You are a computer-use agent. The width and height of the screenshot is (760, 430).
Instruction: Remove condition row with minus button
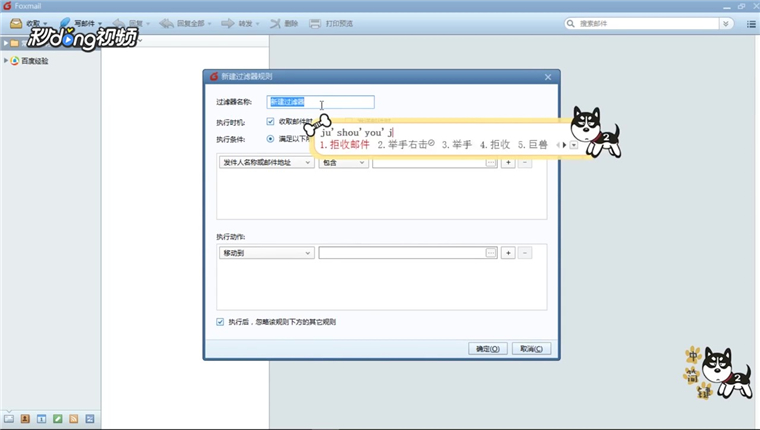525,163
